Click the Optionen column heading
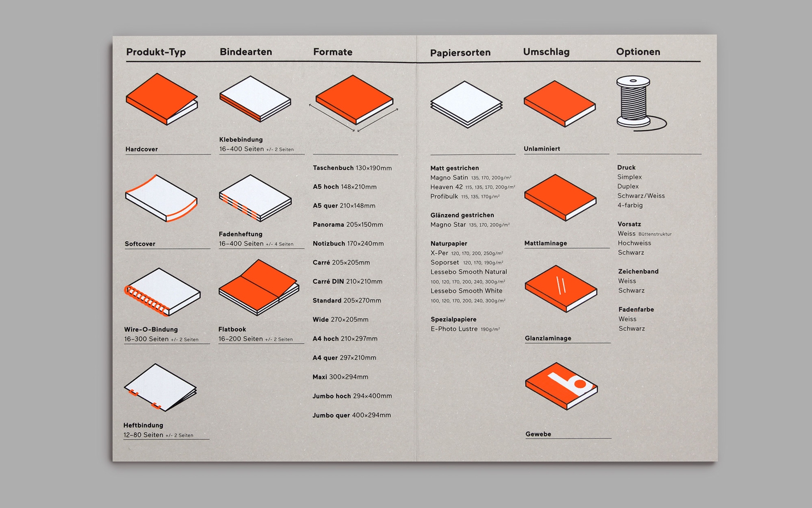Screen dimensions: 812x508 638,52
